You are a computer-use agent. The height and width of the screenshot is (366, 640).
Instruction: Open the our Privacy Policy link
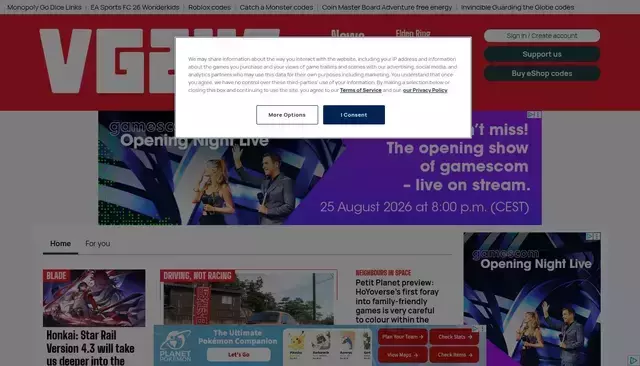425,90
